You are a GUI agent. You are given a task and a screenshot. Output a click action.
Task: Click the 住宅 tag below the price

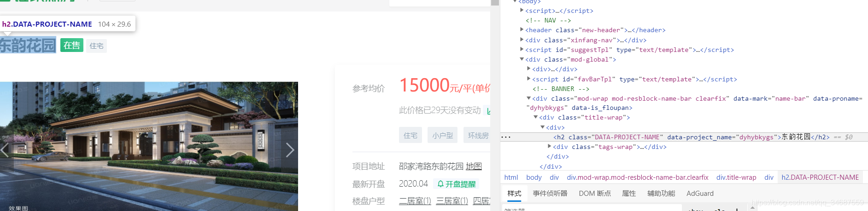[410, 135]
